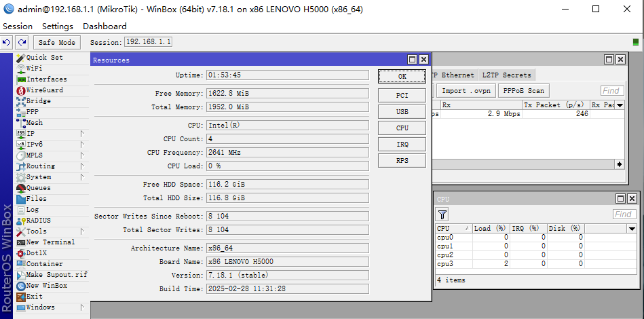Open column dropdown in PPP table header
Viewport: 644px width, 319px height.
click(x=620, y=105)
